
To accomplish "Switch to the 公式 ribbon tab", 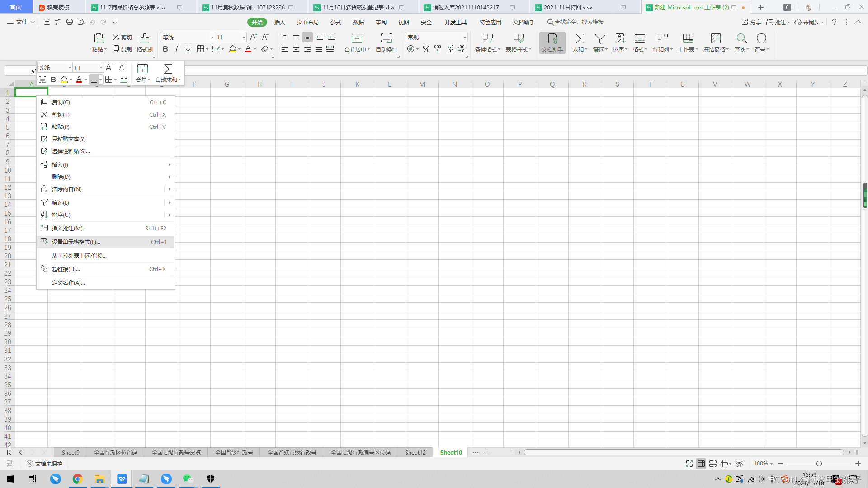I will [335, 22].
